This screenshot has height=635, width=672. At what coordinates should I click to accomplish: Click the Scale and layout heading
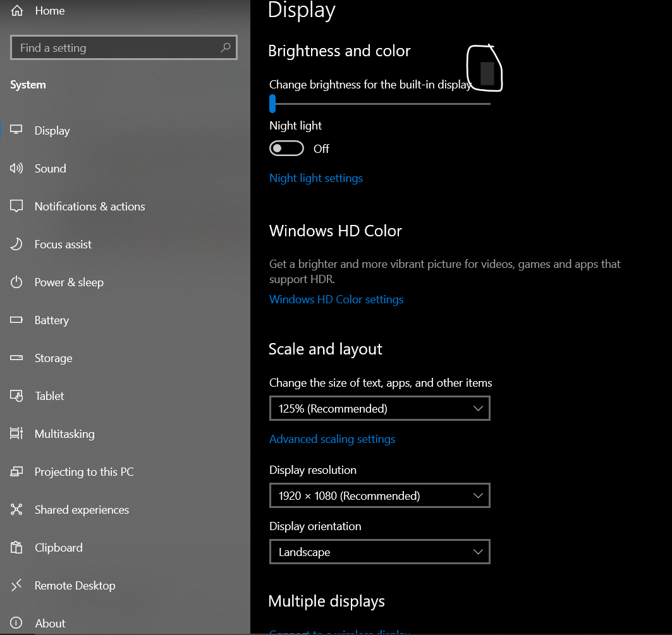point(326,349)
